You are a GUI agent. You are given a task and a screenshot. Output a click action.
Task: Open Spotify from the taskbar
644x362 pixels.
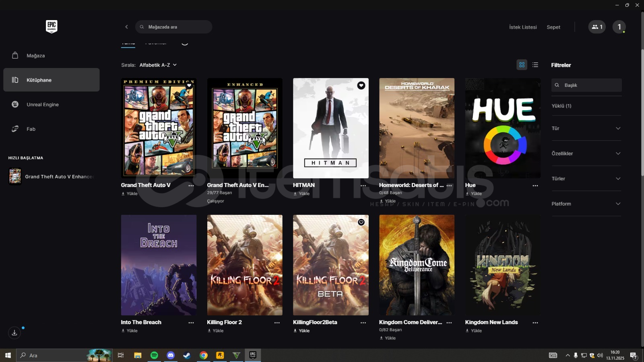tap(154, 355)
